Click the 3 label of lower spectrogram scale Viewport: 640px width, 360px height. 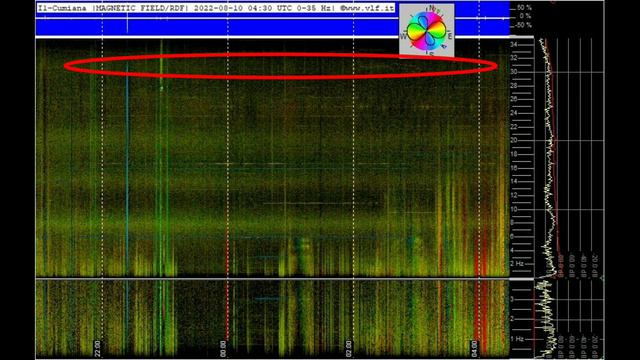pos(512,299)
